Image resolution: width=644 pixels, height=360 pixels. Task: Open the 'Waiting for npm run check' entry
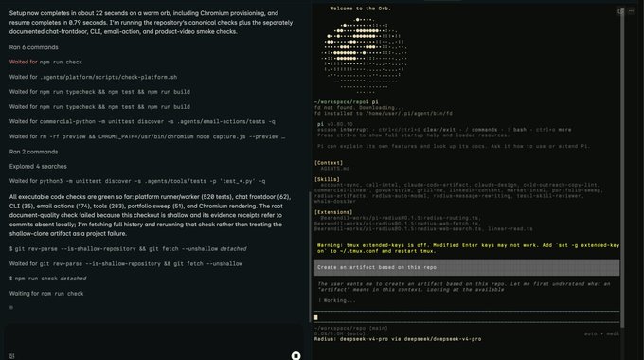46,294
